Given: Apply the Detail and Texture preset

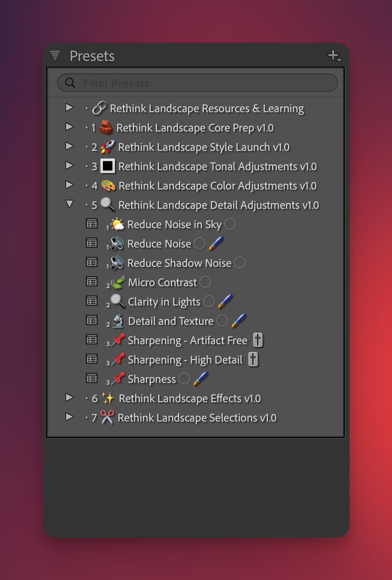Looking at the screenshot, I should pyautogui.click(x=171, y=321).
